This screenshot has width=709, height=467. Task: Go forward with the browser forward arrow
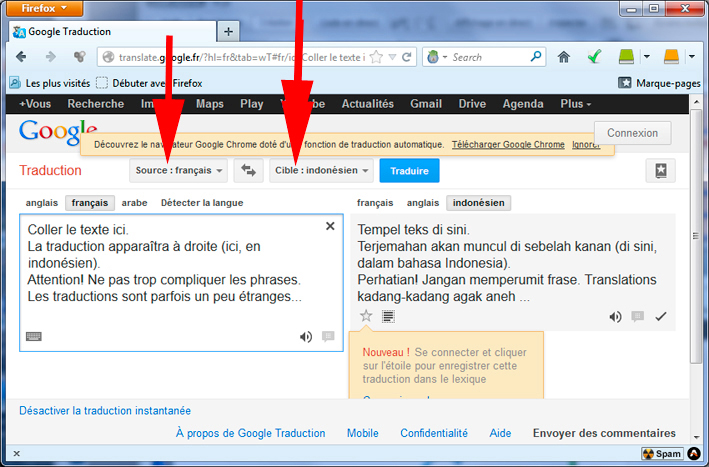pos(51,57)
